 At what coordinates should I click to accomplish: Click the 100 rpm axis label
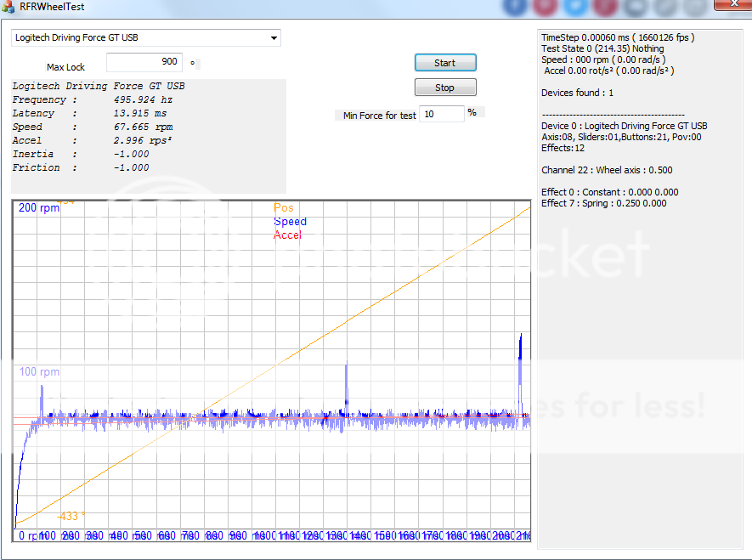click(x=39, y=372)
